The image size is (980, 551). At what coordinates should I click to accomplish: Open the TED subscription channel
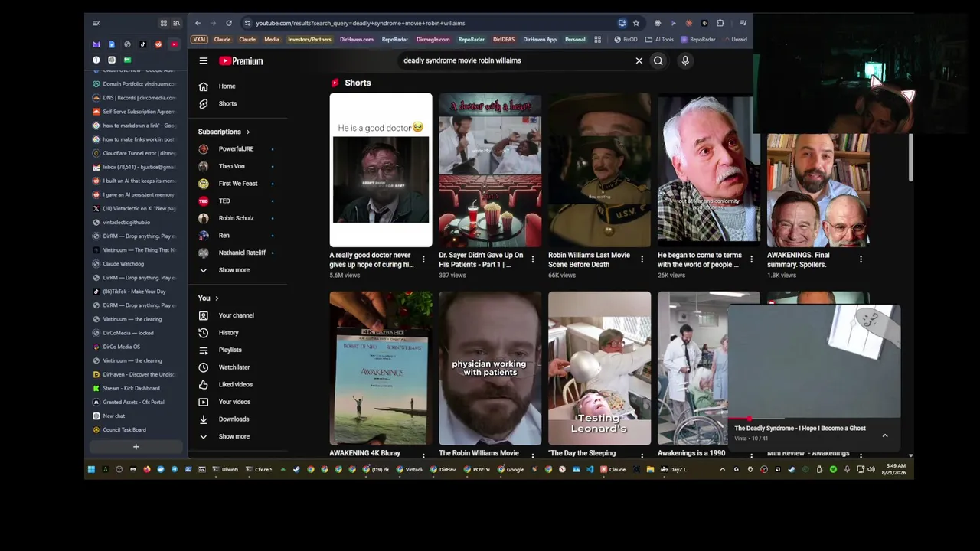pos(224,201)
